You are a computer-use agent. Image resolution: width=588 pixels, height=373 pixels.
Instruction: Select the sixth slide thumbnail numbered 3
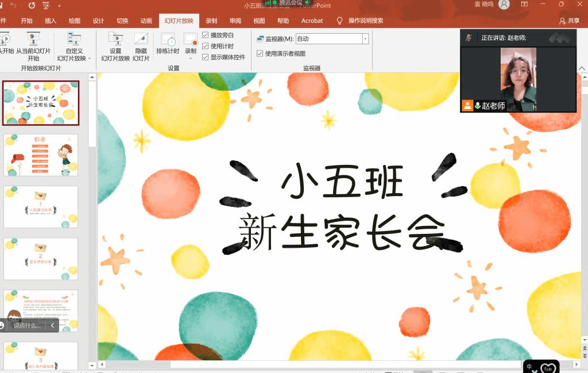tap(41, 356)
